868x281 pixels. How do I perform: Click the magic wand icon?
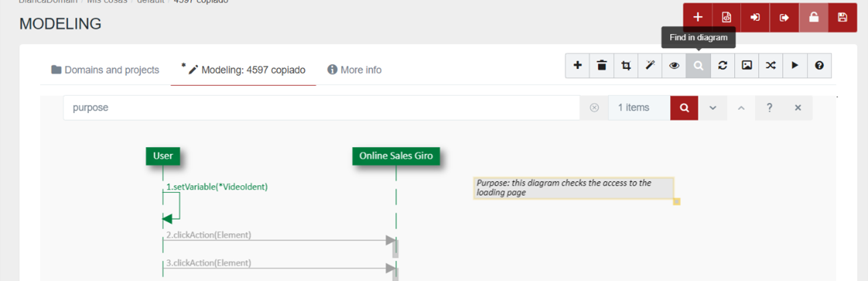[650, 66]
